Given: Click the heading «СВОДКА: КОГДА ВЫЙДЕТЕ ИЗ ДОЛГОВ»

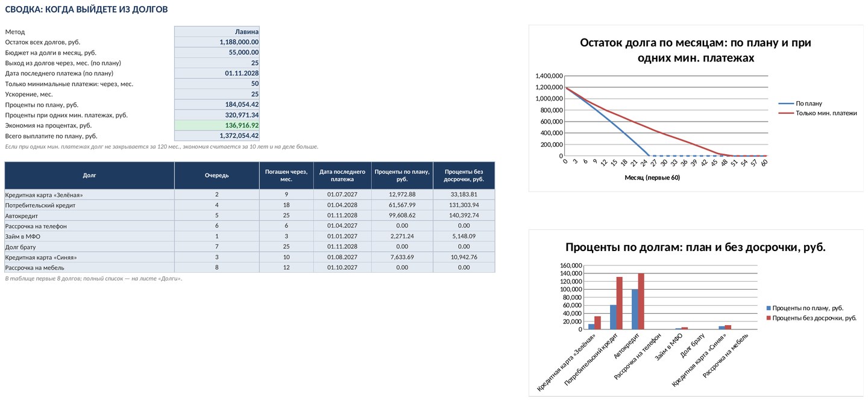Looking at the screenshot, I should (x=86, y=10).
